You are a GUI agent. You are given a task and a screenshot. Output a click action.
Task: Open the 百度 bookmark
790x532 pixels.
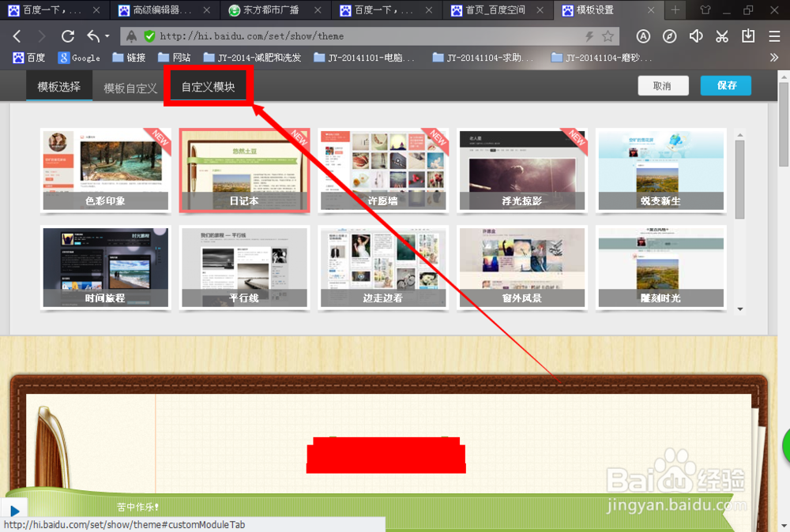point(28,58)
